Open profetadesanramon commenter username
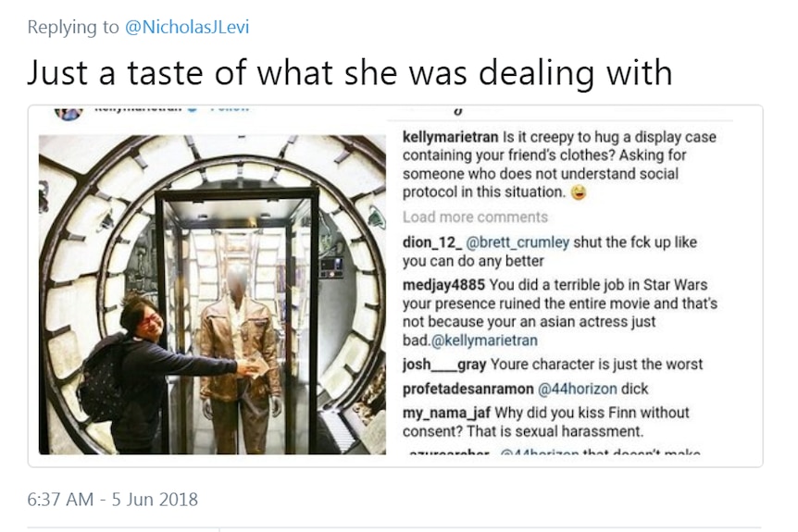 (x=468, y=390)
